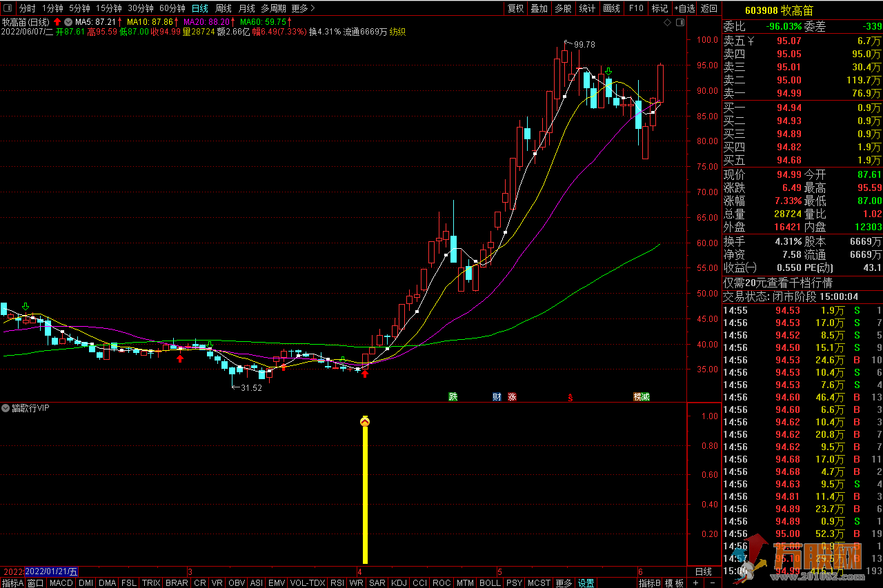Select the 指标A tab
The height and width of the screenshot is (588, 883).
[x=12, y=582]
